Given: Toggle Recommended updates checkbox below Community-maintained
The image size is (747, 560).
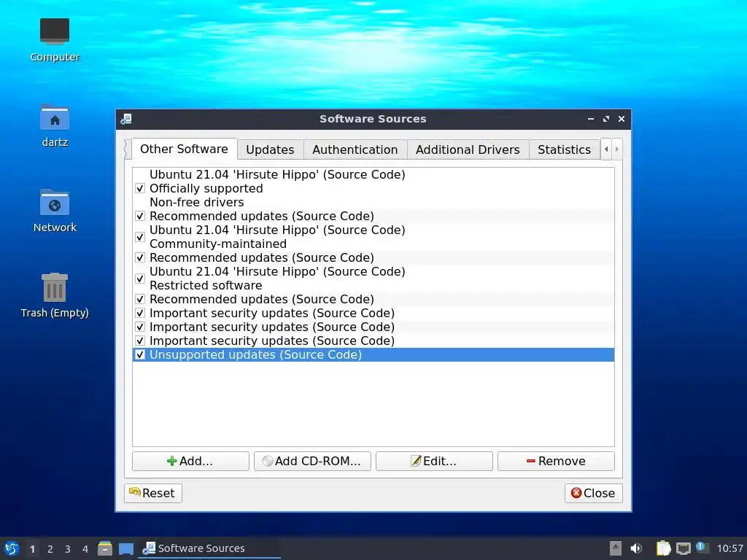Looking at the screenshot, I should (x=140, y=257).
